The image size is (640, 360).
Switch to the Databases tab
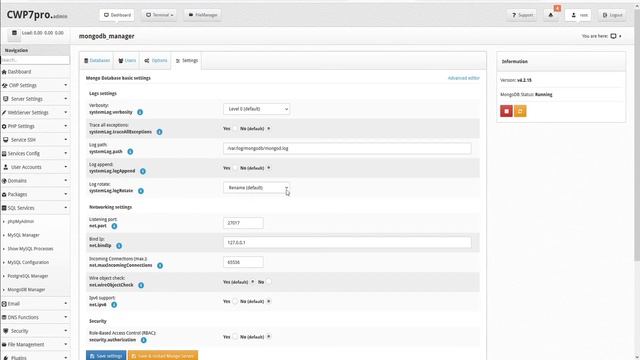click(x=97, y=60)
